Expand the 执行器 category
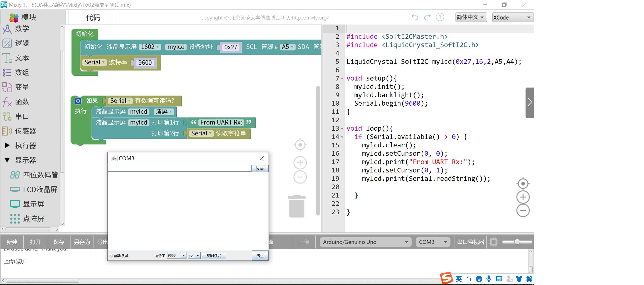The height and width of the screenshot is (285, 644). [8, 145]
